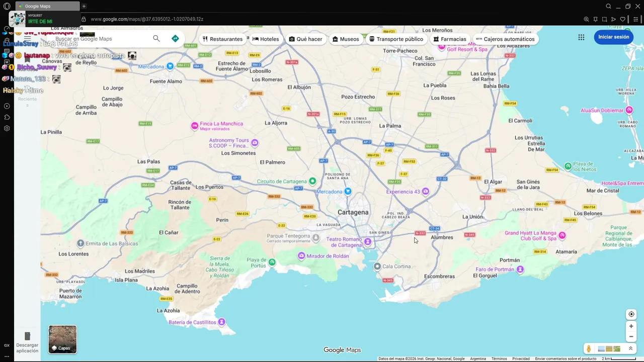Select the Cajeros automáticos chip
644x362 pixels.
click(x=505, y=39)
